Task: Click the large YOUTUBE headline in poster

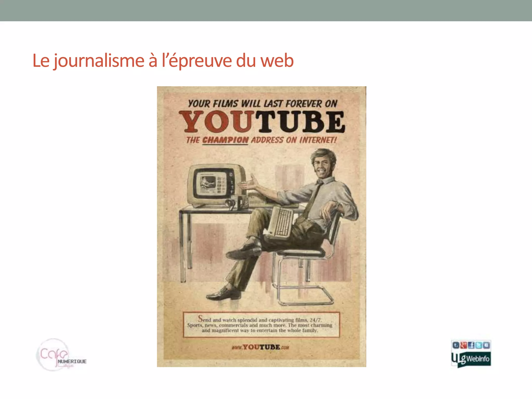Action: pyautogui.click(x=262, y=122)
